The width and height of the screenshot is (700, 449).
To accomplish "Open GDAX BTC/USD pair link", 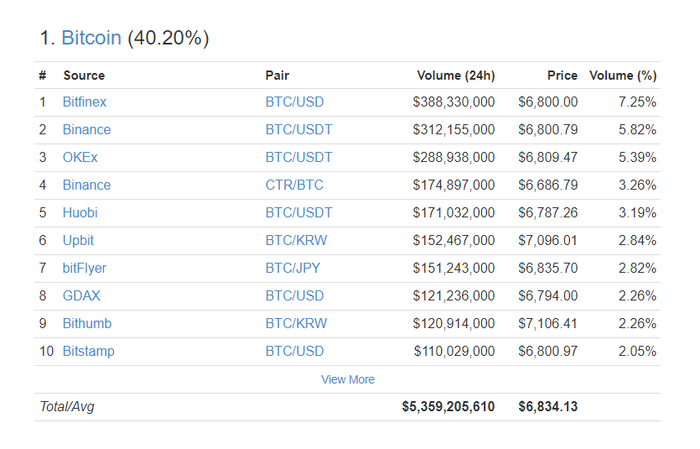I will pos(295,295).
